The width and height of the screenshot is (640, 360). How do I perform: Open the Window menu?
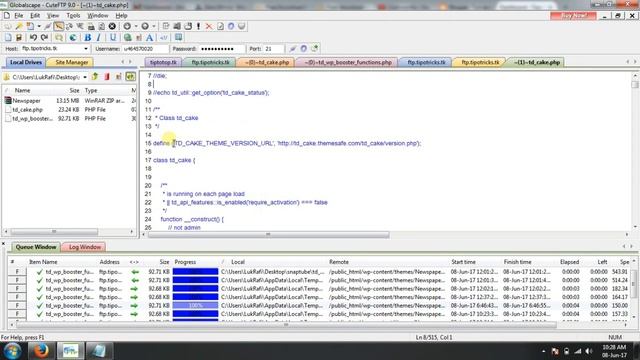(x=98, y=16)
